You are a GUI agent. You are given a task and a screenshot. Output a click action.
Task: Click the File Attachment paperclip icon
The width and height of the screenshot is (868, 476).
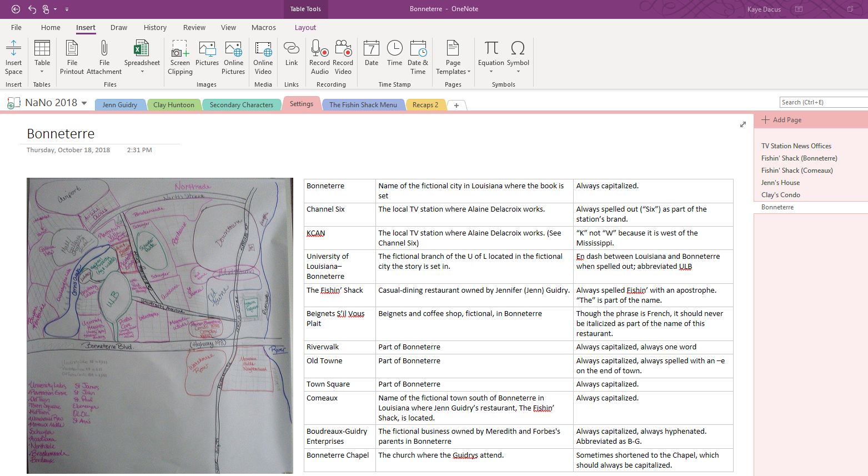[104, 49]
